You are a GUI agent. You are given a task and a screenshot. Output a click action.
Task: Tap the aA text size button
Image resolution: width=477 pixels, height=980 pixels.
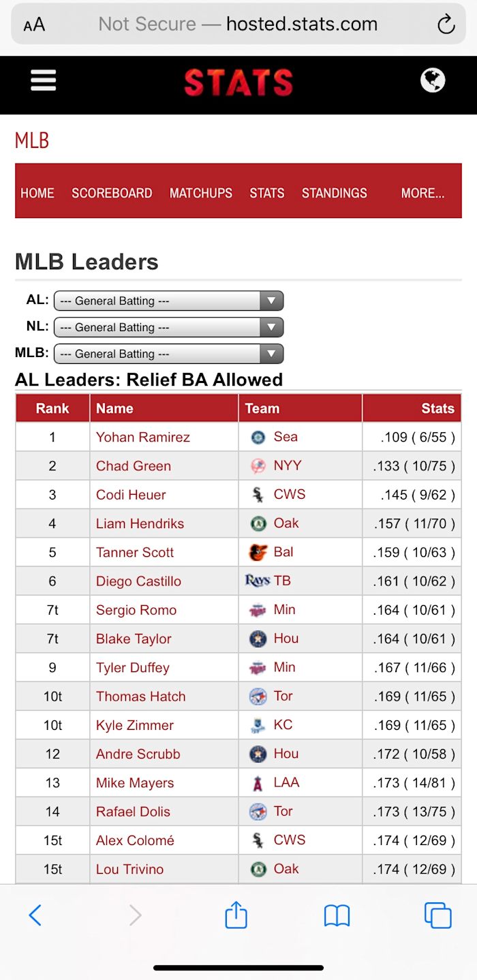pos(34,25)
